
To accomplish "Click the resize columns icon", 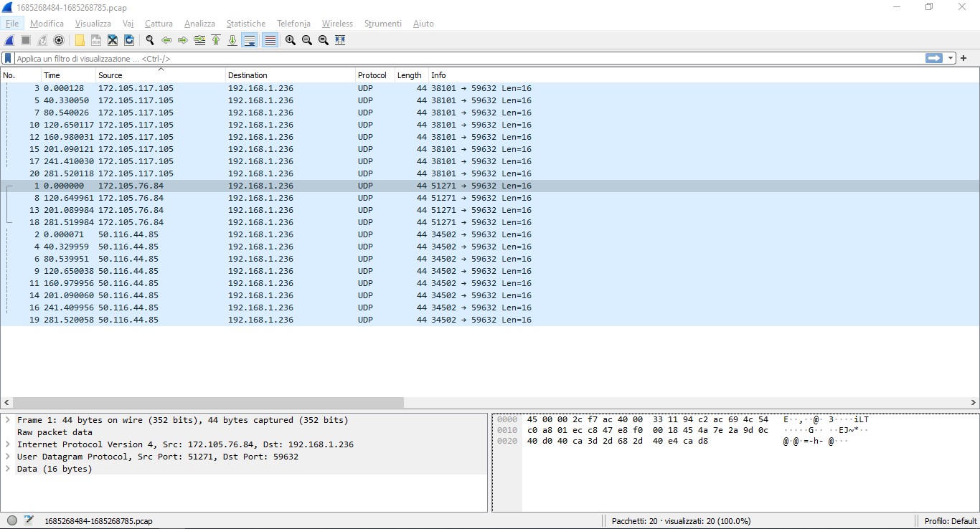I will point(340,40).
